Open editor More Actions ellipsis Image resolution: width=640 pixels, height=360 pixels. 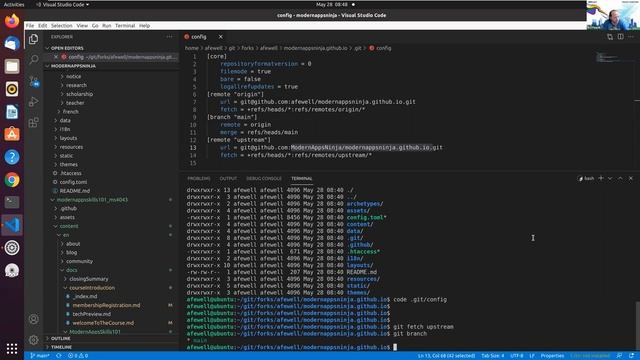pos(631,37)
